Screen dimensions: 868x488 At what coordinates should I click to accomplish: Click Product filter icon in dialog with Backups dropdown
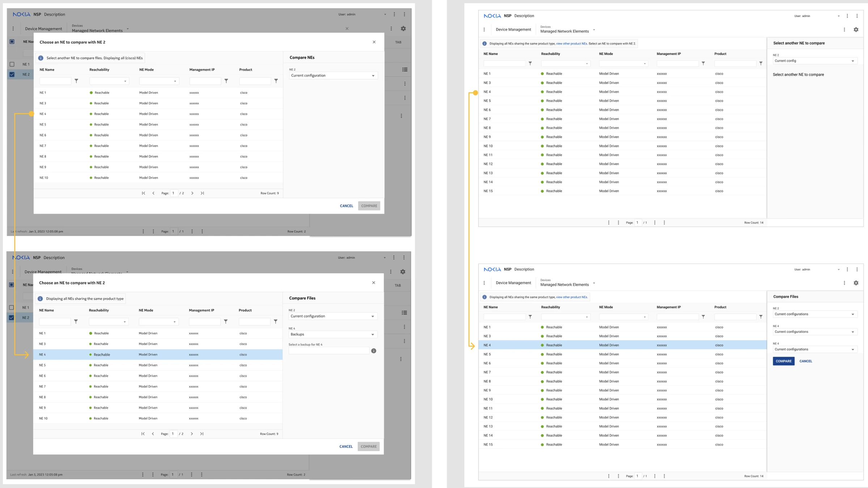pos(276,321)
